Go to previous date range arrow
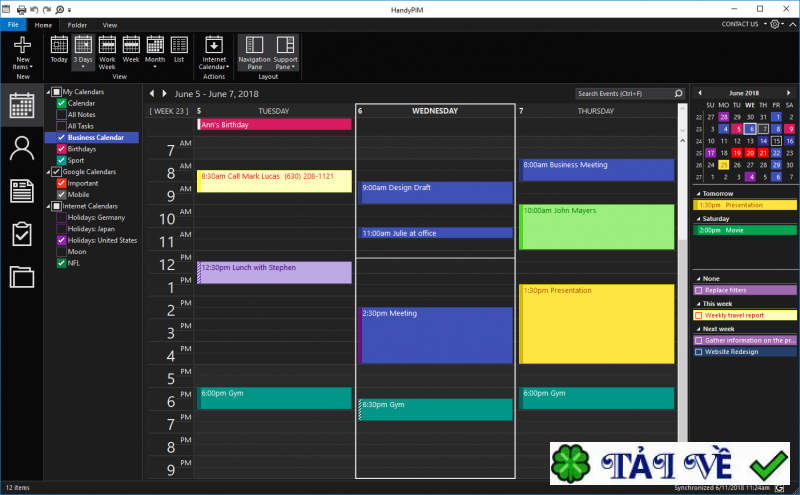 pyautogui.click(x=152, y=93)
